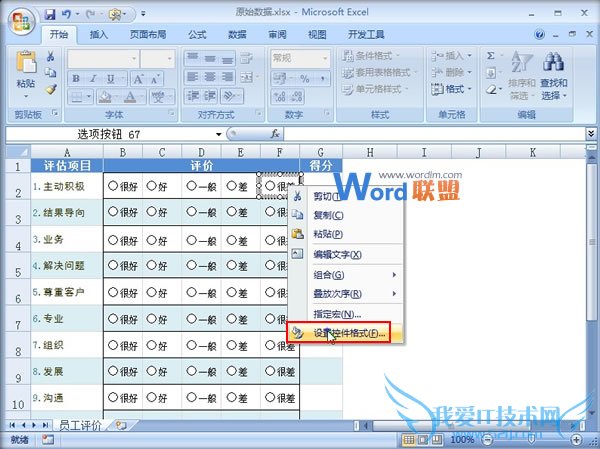Image resolution: width=600 pixels, height=449 pixels.
Task: Click the zoom slider track
Action: (532, 439)
